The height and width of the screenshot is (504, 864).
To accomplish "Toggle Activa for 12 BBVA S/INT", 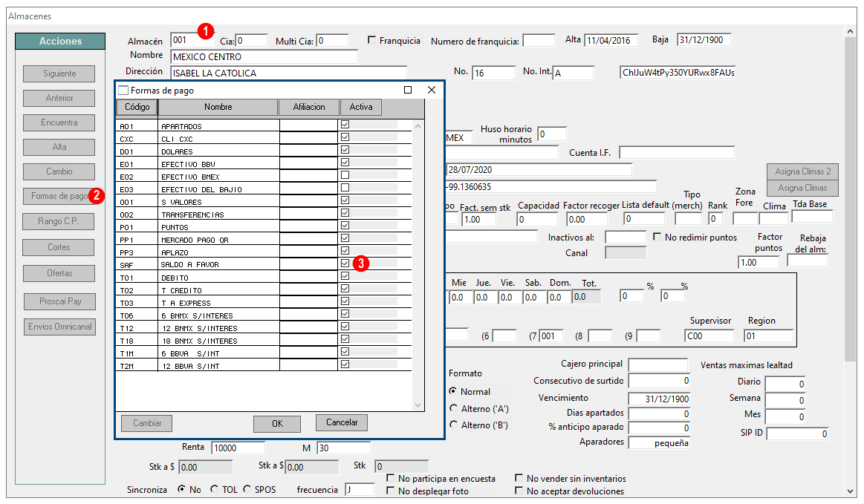I will click(x=345, y=364).
